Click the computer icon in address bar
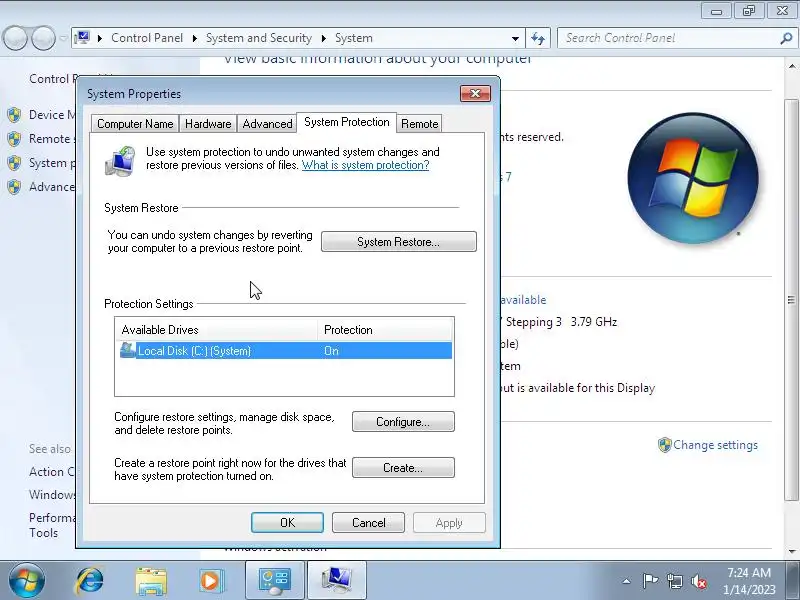The image size is (800, 600). tap(82, 38)
